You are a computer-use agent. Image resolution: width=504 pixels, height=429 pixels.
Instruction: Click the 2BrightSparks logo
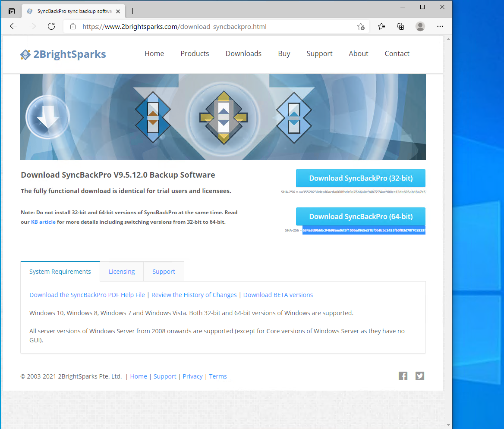tap(63, 54)
